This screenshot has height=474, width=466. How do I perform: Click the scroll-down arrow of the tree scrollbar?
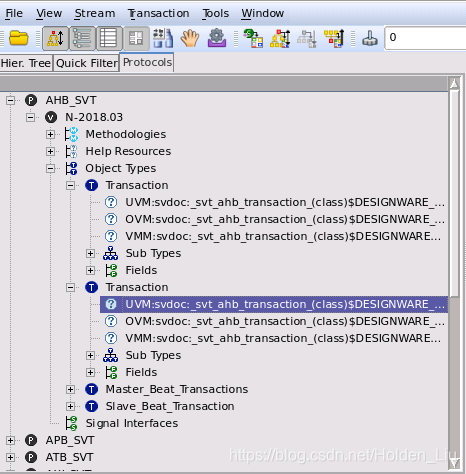pyautogui.click(x=454, y=463)
